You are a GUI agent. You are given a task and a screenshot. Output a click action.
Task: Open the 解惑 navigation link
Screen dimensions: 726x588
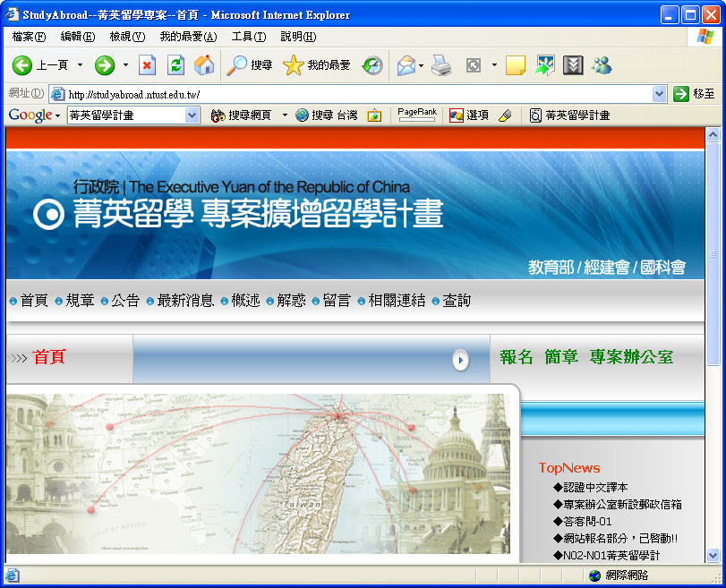pyautogui.click(x=291, y=301)
